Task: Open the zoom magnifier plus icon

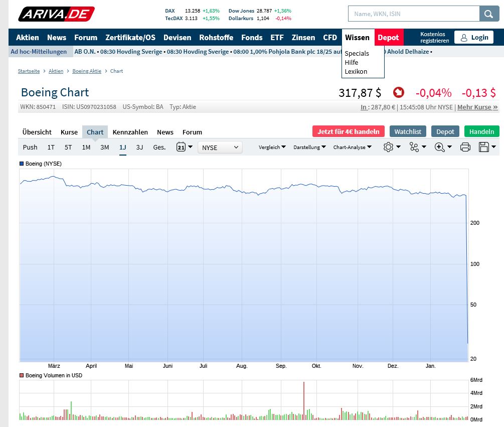Action: click(x=439, y=147)
